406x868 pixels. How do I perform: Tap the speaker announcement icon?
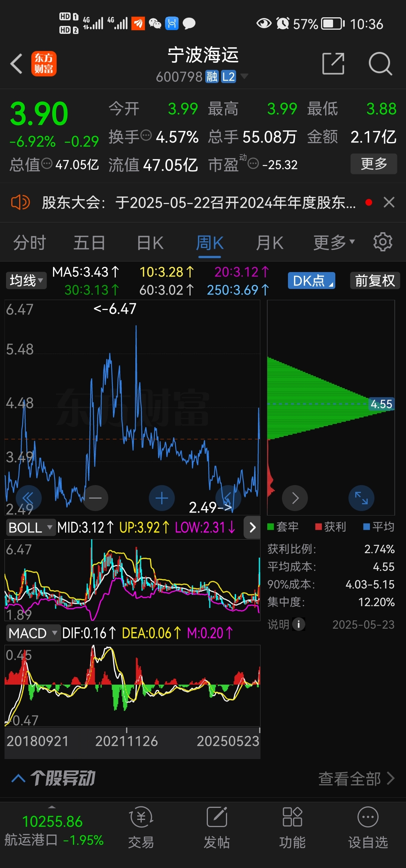tap(20, 203)
